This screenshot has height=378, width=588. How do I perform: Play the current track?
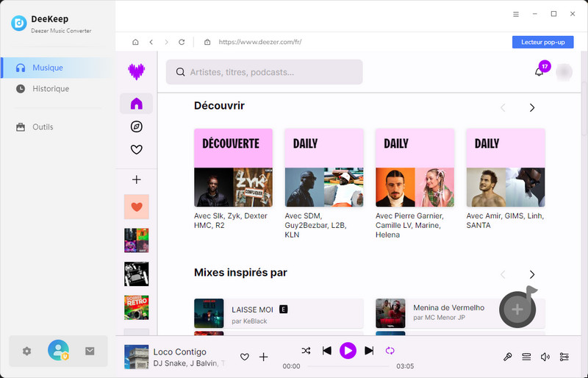pos(348,351)
